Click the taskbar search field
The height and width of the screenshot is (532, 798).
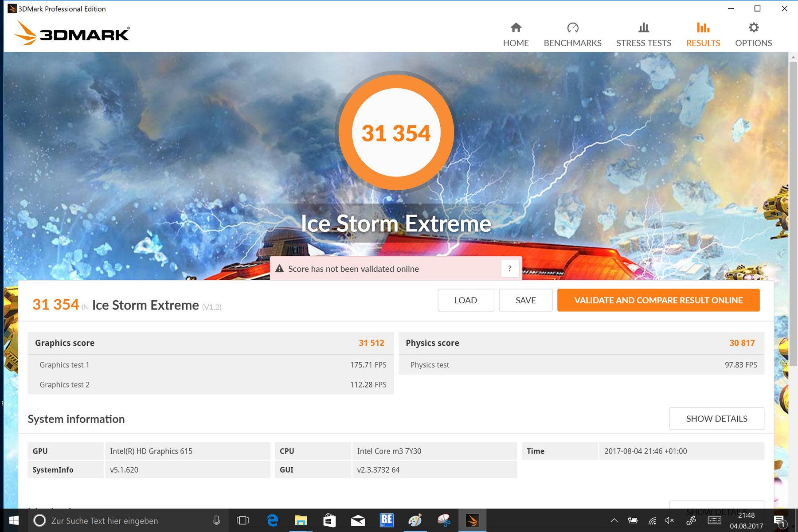point(129,520)
